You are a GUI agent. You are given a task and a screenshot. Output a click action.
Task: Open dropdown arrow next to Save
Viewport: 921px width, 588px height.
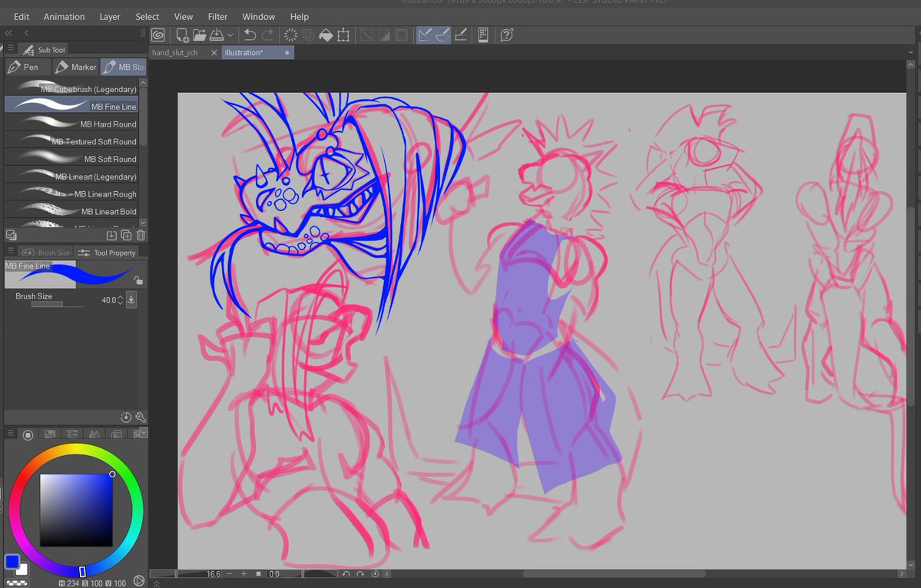pos(230,35)
